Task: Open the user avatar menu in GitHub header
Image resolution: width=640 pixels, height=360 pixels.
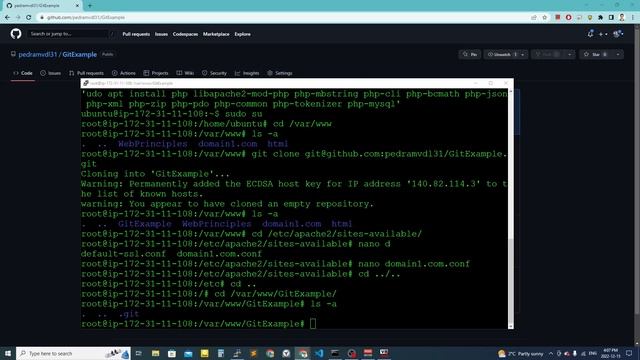Action: [618, 34]
